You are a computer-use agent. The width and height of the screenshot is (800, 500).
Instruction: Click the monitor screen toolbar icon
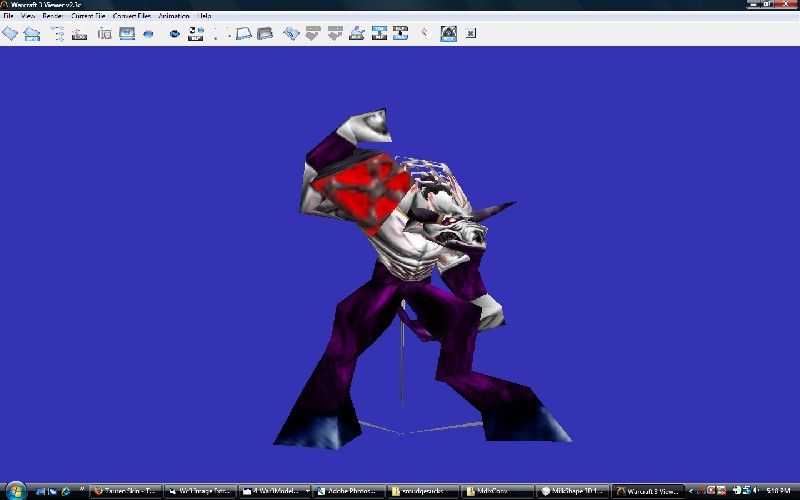click(127, 34)
